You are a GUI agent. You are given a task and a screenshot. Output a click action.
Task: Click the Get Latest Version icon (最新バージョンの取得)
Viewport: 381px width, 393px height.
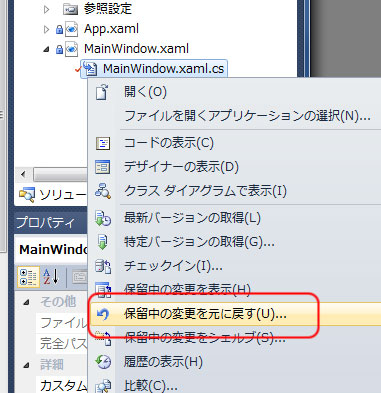pos(103,218)
